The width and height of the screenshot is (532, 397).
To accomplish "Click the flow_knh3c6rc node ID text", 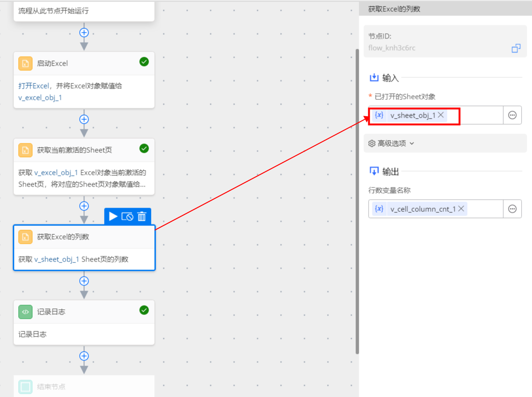I will coord(392,48).
